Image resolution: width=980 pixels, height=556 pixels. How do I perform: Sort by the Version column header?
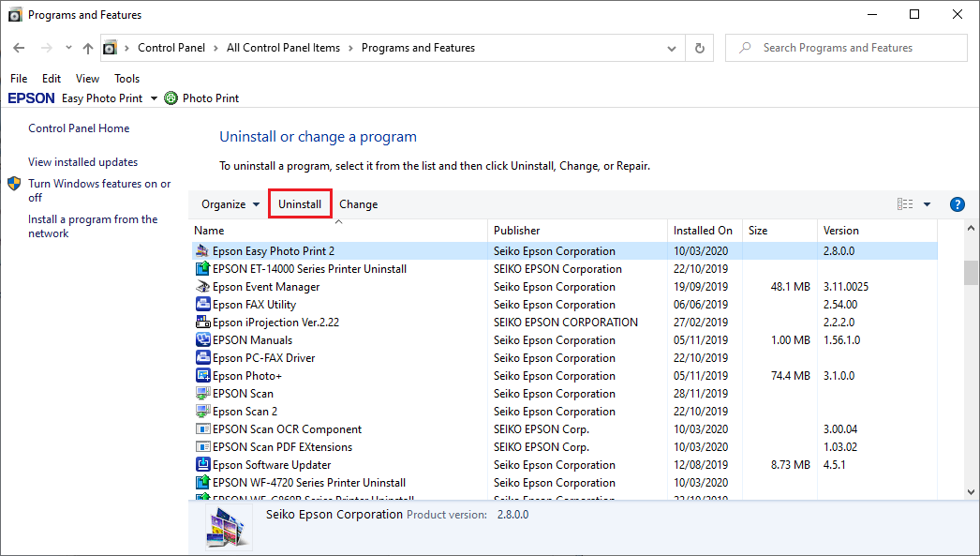[877, 231]
